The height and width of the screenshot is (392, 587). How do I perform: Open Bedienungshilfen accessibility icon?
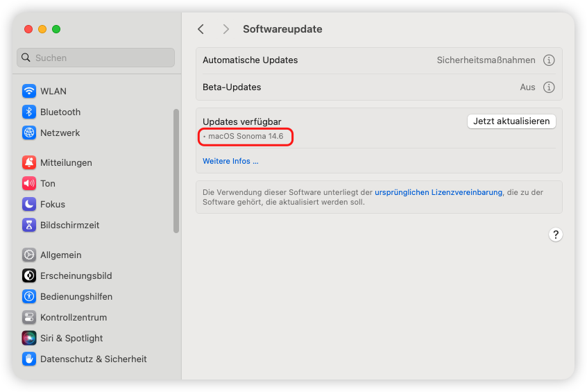[29, 296]
